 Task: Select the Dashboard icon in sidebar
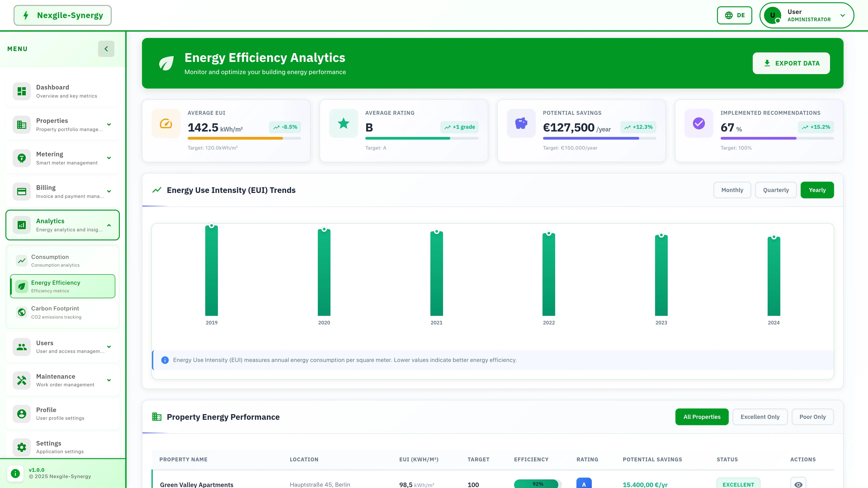[21, 91]
